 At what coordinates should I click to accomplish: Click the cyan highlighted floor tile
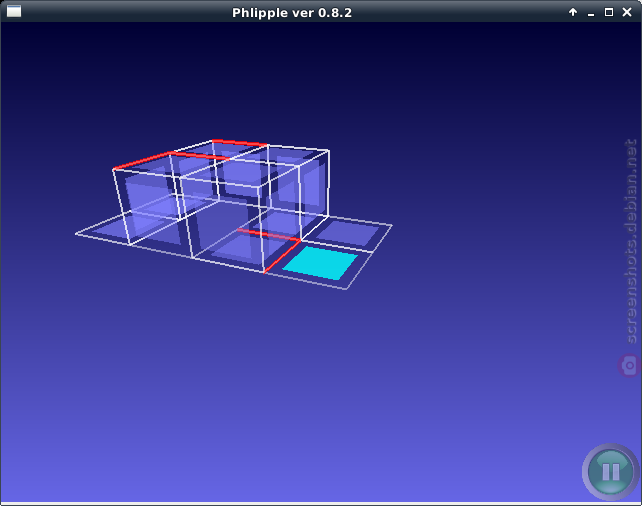pos(320,263)
